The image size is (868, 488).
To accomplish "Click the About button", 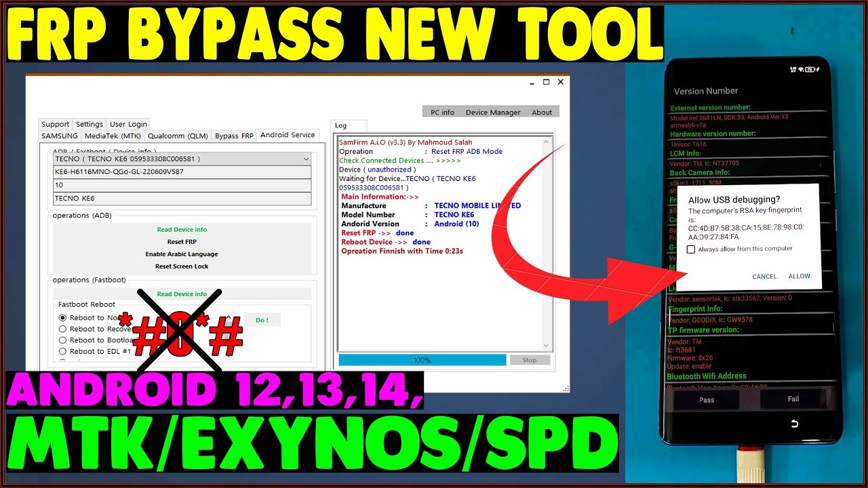I will coord(542,112).
